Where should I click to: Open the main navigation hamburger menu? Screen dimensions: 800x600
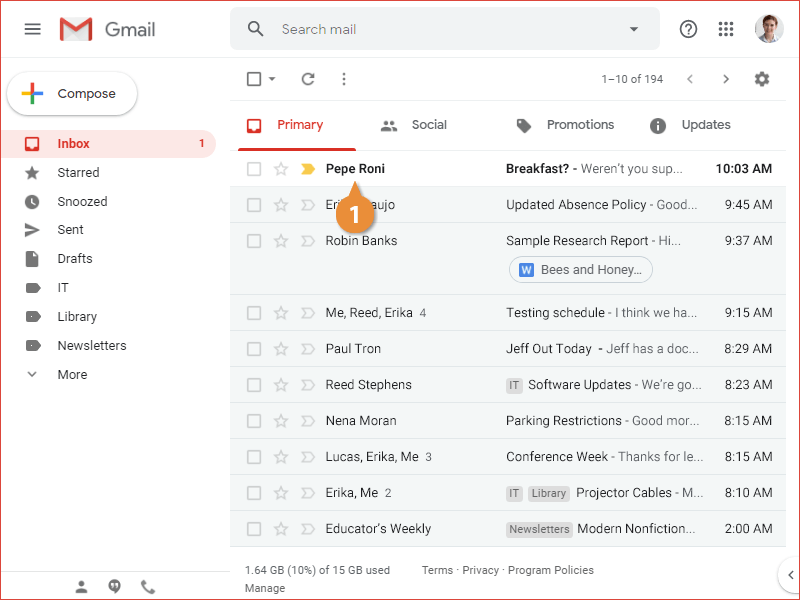click(x=32, y=29)
